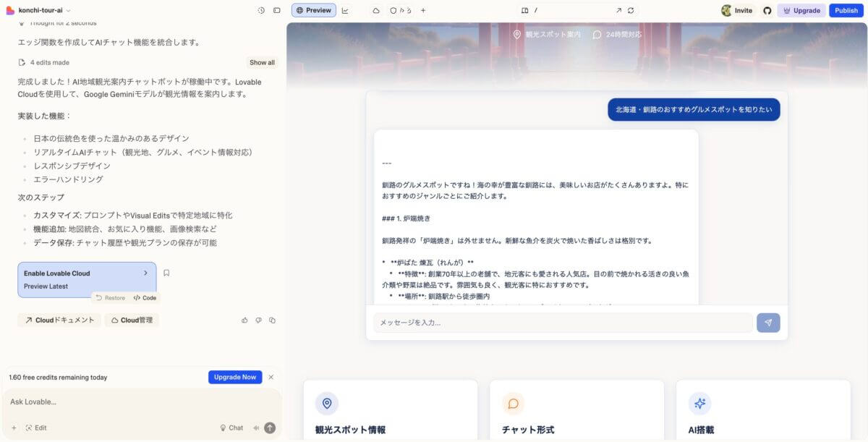Bookmark the Enable Lovable Cloud edit
The image size is (868, 442).
coord(166,273)
